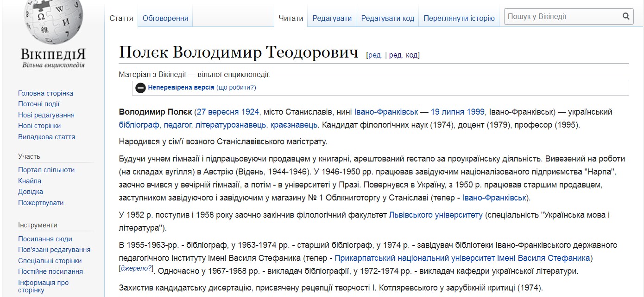Open Головна сторінка in sidebar
The width and height of the screenshot is (644, 297).
[x=45, y=93]
